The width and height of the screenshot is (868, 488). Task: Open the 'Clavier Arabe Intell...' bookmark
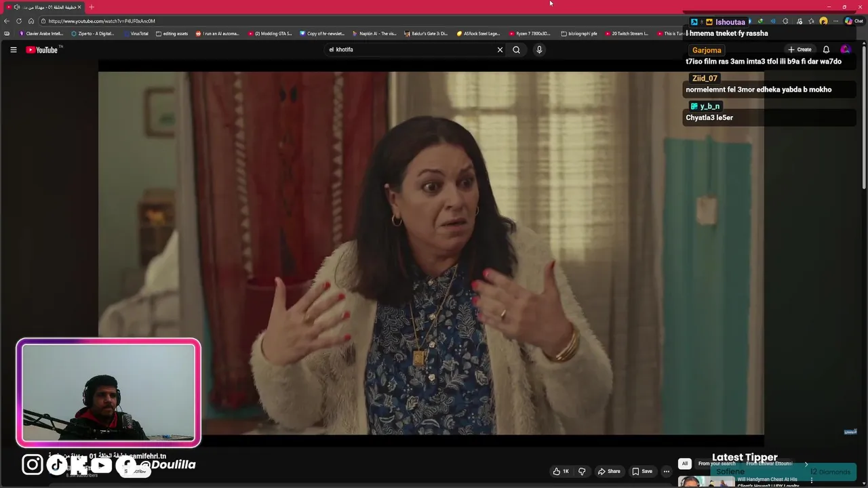pyautogui.click(x=41, y=33)
